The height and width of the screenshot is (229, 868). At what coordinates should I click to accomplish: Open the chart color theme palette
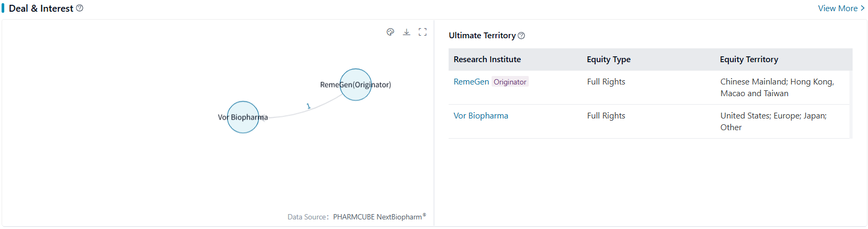tap(390, 32)
